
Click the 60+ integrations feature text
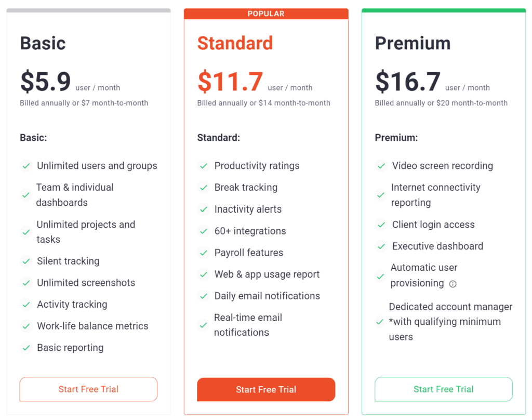250,231
